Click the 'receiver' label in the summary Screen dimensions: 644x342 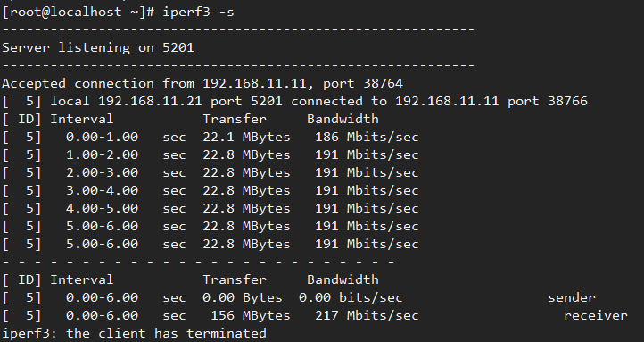click(596, 316)
